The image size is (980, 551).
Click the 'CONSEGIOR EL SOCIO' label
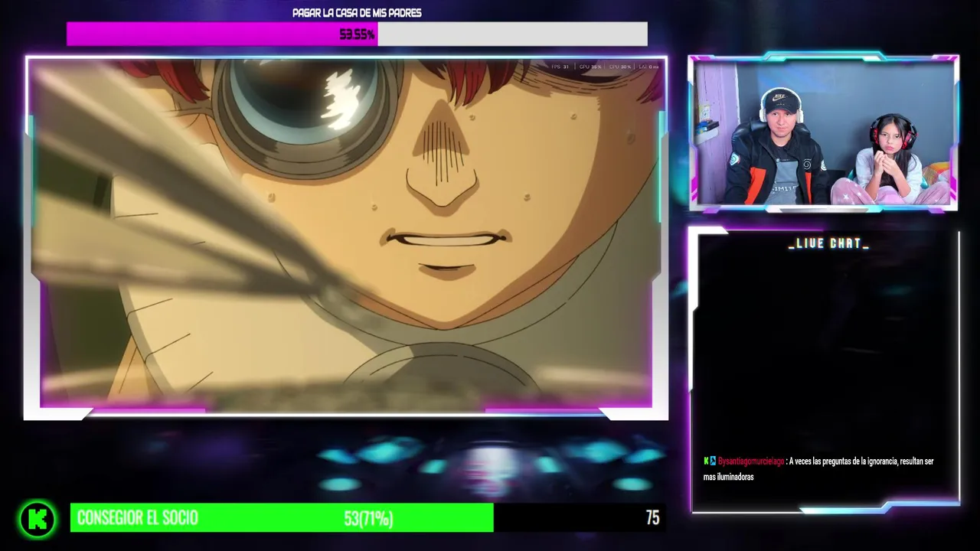pos(138,518)
